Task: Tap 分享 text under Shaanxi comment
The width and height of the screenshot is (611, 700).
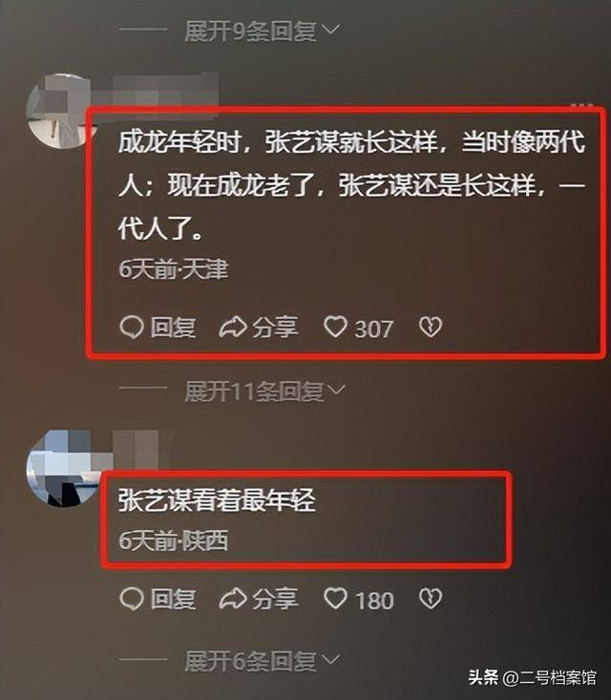Action: tap(275, 599)
